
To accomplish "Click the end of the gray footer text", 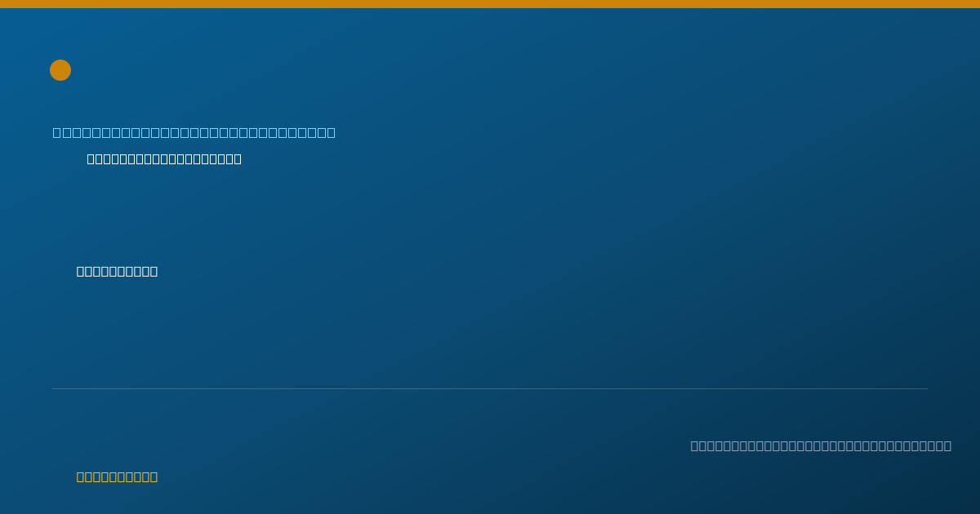I will pyautogui.click(x=947, y=445).
